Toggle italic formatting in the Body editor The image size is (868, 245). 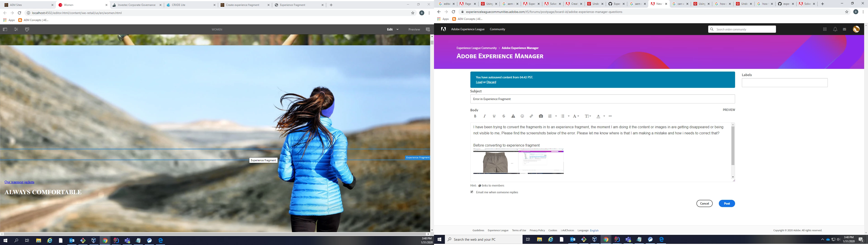[x=485, y=116]
